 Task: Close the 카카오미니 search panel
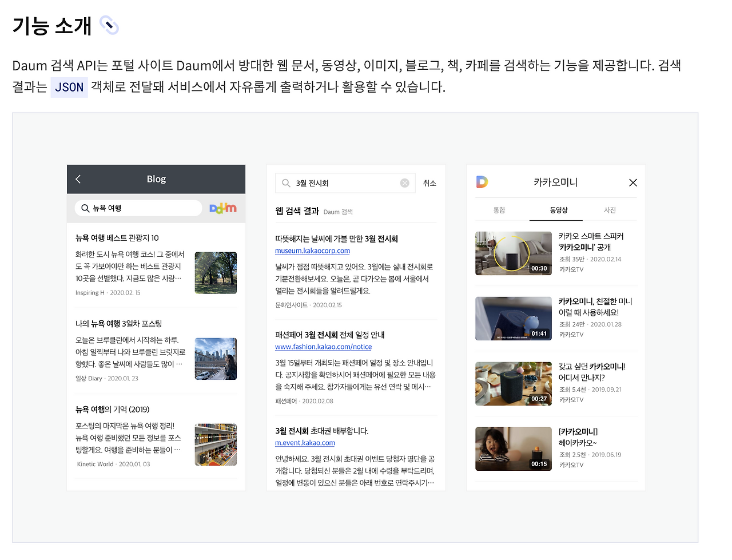(x=633, y=182)
